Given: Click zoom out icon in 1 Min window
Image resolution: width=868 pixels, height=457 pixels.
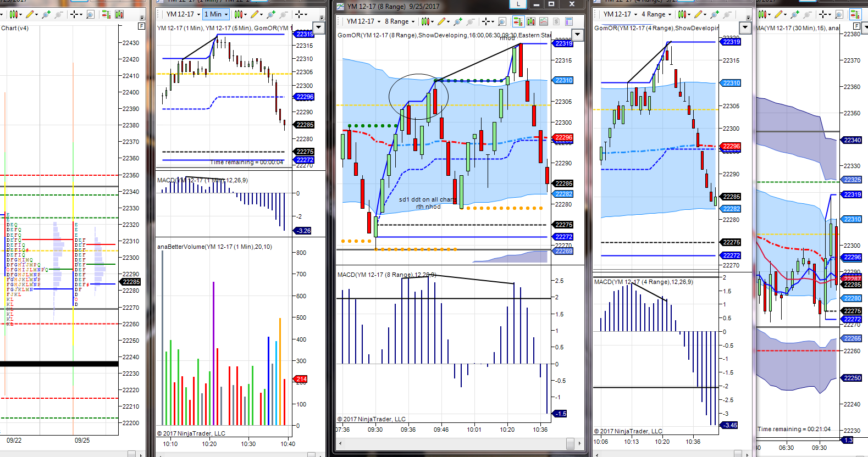Looking at the screenshot, I should point(283,14).
